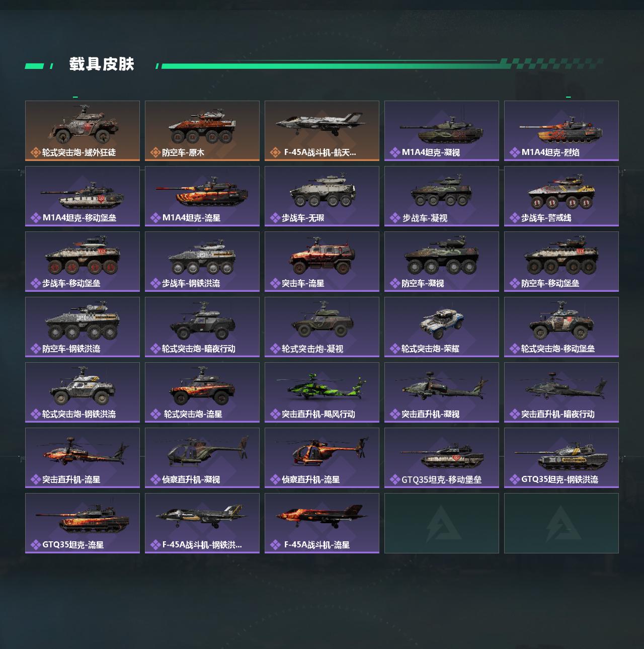Click the 载具皮肤 section heading
The width and height of the screenshot is (644, 649).
point(102,64)
